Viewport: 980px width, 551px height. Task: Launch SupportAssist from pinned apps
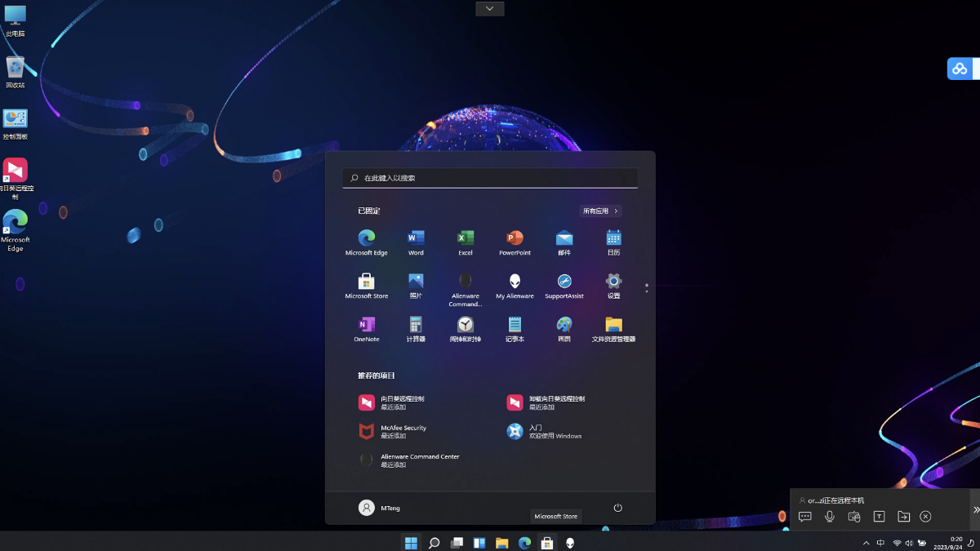click(564, 285)
